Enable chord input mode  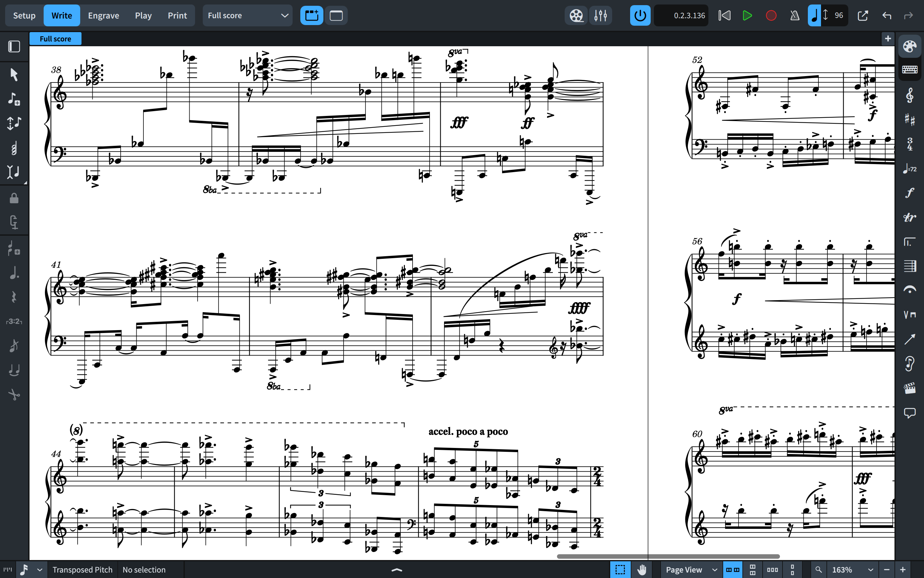[x=14, y=148]
